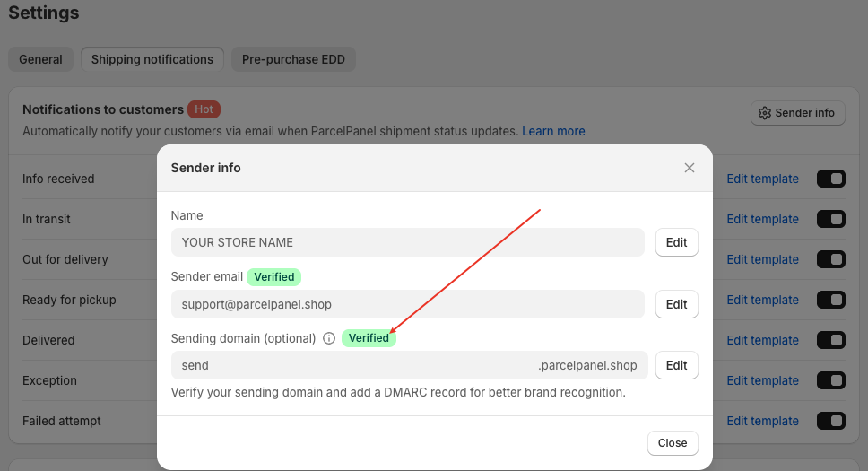Edit the Sender email address
This screenshot has height=471, width=868.
[676, 304]
